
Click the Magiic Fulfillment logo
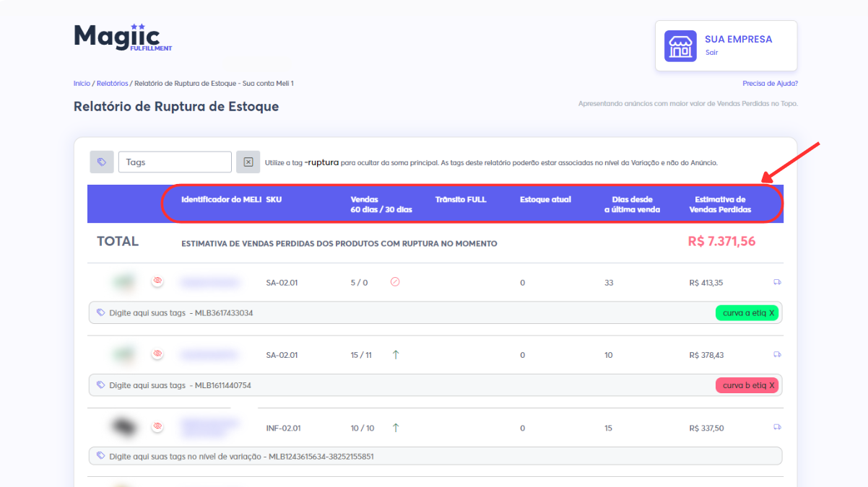pyautogui.click(x=123, y=38)
